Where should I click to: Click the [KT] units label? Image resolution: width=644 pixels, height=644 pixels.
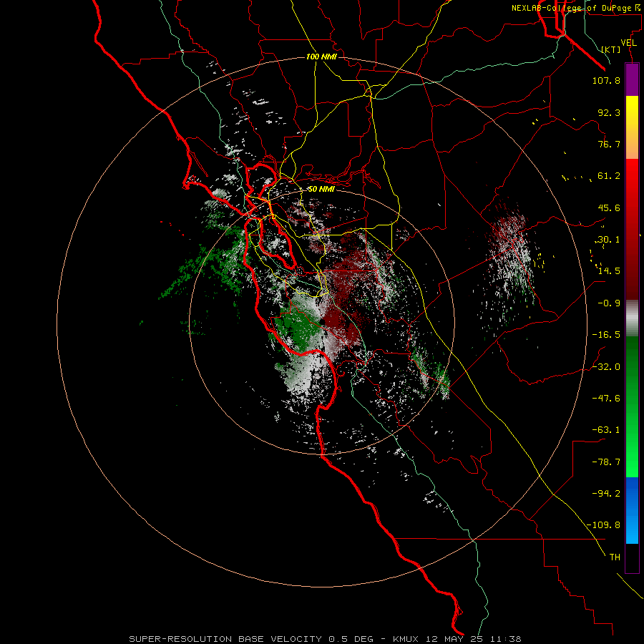pos(611,49)
